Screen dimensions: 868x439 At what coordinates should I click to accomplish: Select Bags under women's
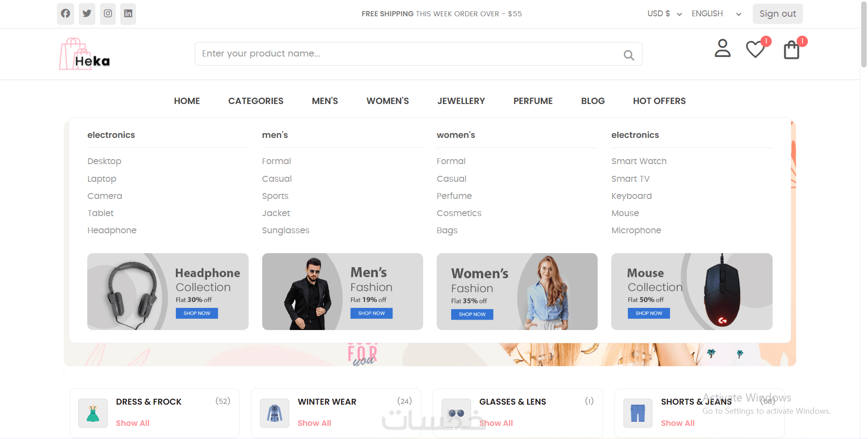[447, 231]
